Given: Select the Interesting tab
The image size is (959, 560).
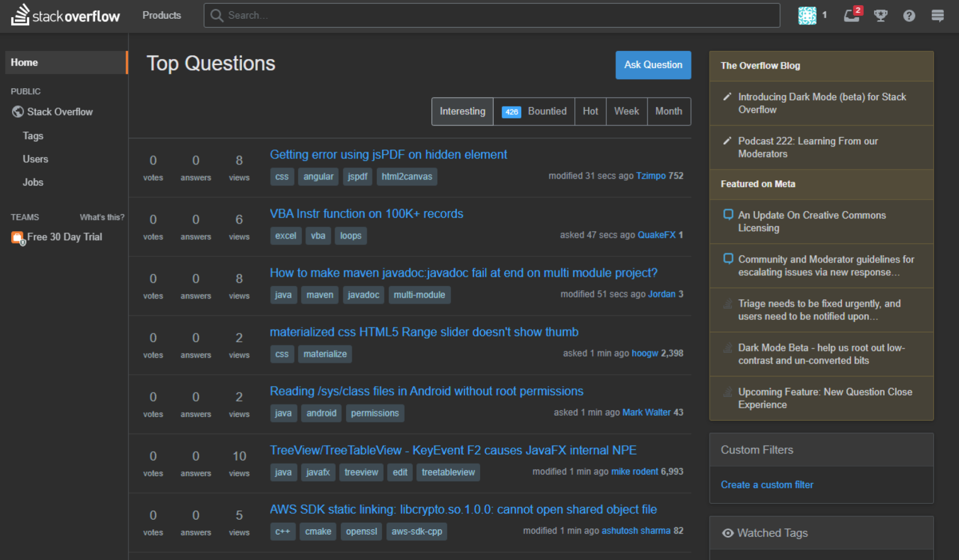Looking at the screenshot, I should click(462, 111).
